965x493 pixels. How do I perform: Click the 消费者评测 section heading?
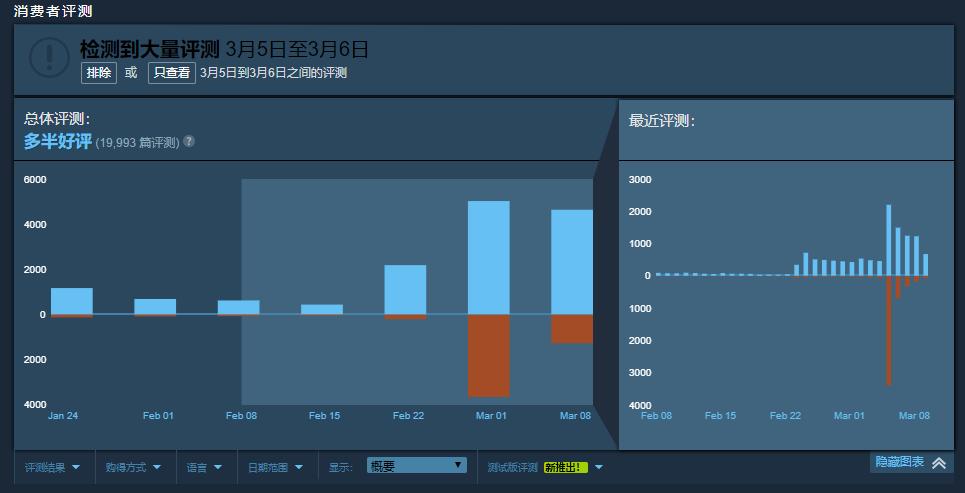(52, 11)
